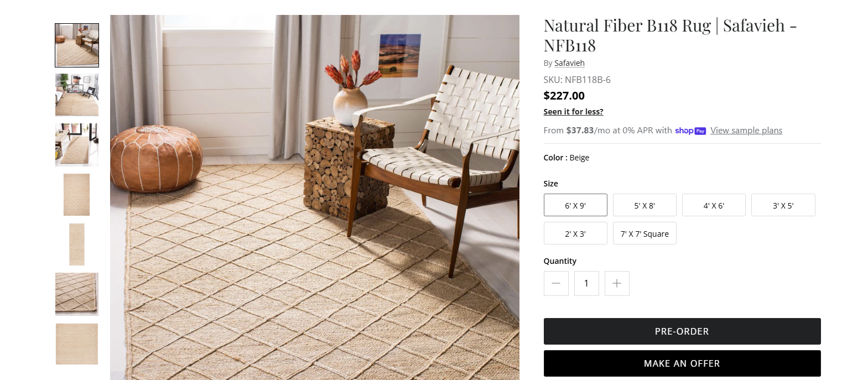Show the rug corner close-up thumbnail

[x=77, y=294]
